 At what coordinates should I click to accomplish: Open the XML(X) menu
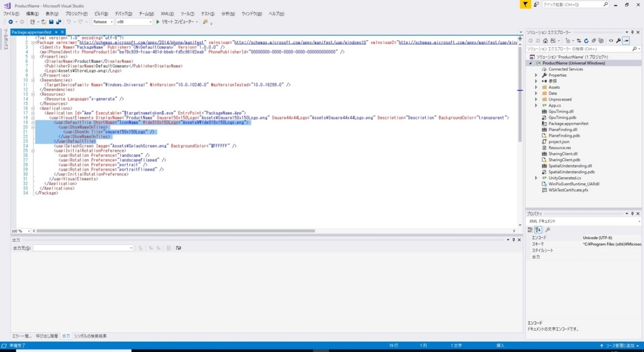(167, 14)
